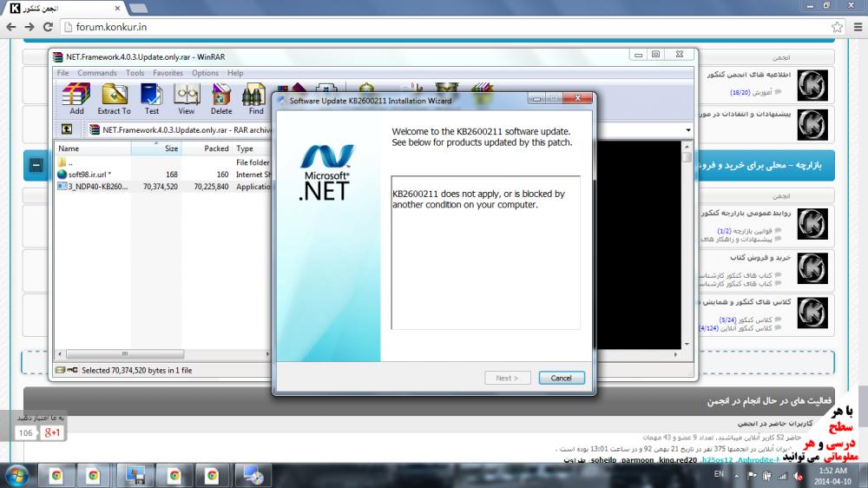Click the WinRAR horizontal scrollbar thumb
Image resolution: width=868 pixels, height=488 pixels.
[x=125, y=354]
